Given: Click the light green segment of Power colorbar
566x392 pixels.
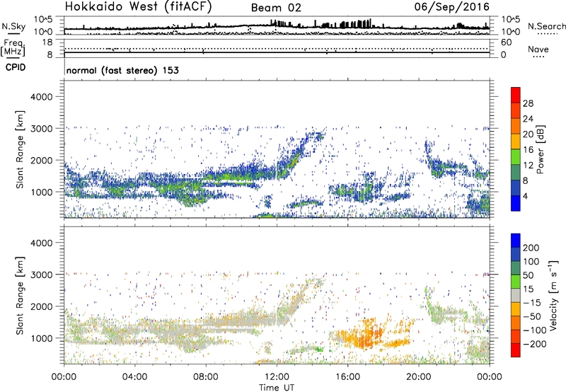Looking at the screenshot, I should click(x=516, y=157).
